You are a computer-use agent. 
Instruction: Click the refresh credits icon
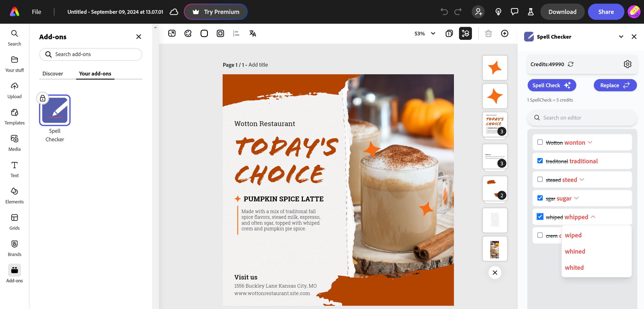click(570, 64)
